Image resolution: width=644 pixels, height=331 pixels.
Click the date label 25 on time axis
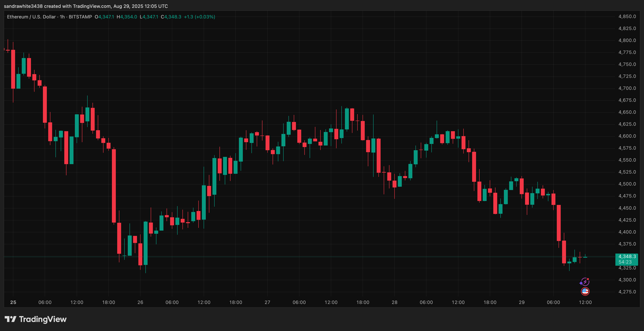13,302
